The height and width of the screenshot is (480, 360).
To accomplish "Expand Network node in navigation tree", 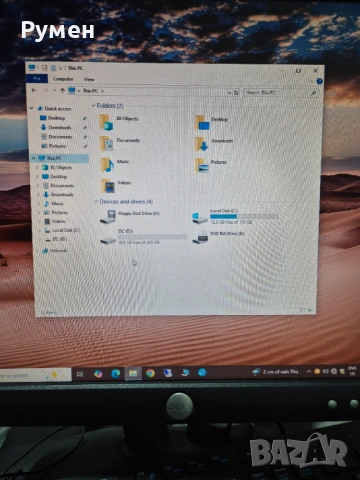I will (38, 250).
